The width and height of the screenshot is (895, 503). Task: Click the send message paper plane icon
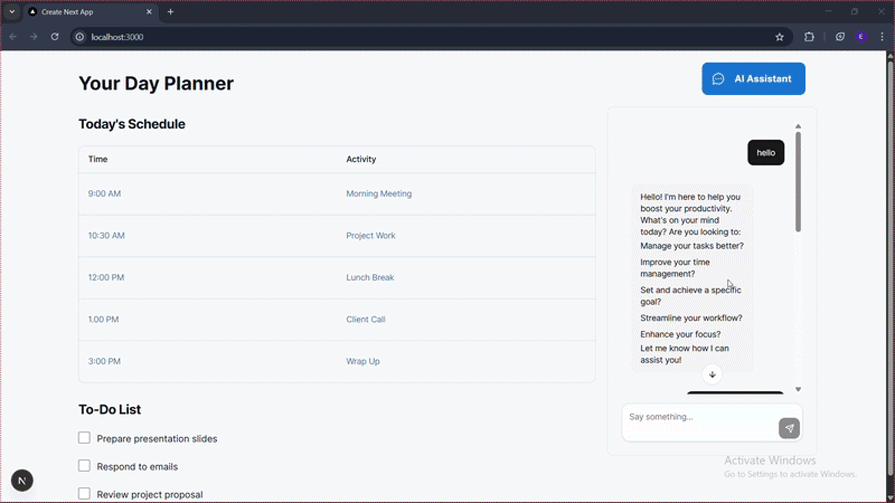point(789,428)
